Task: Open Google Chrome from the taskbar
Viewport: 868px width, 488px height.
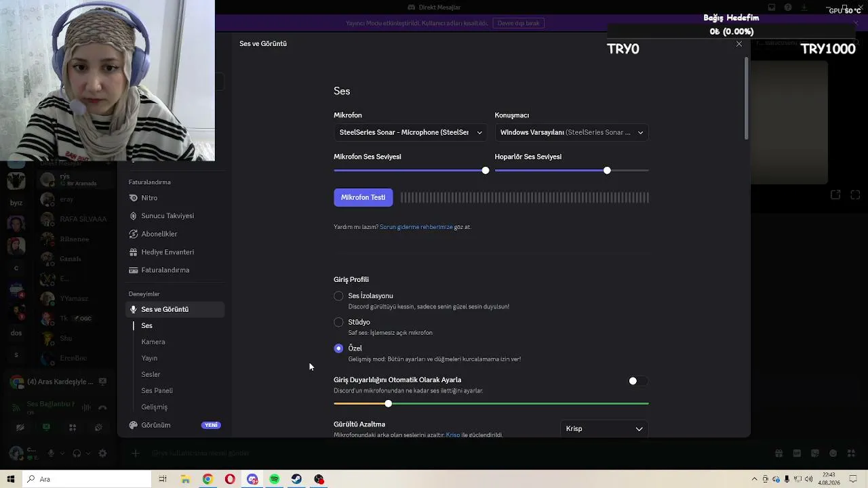Action: [208, 479]
